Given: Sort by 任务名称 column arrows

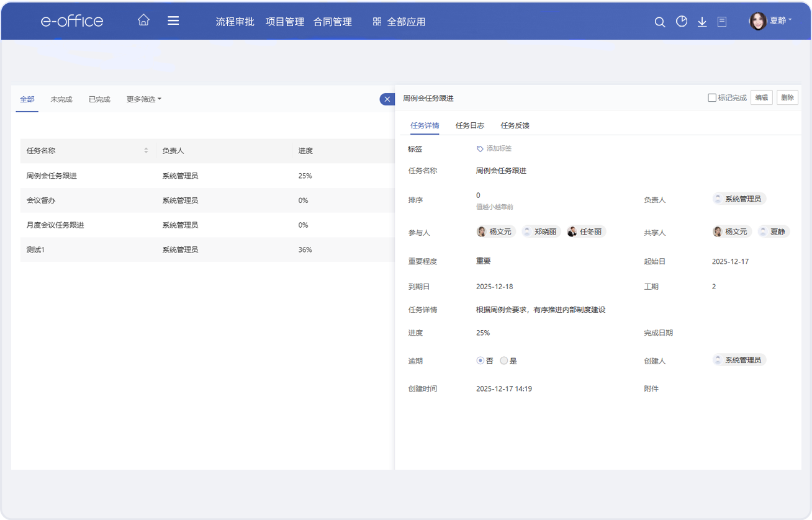Looking at the screenshot, I should pos(147,151).
